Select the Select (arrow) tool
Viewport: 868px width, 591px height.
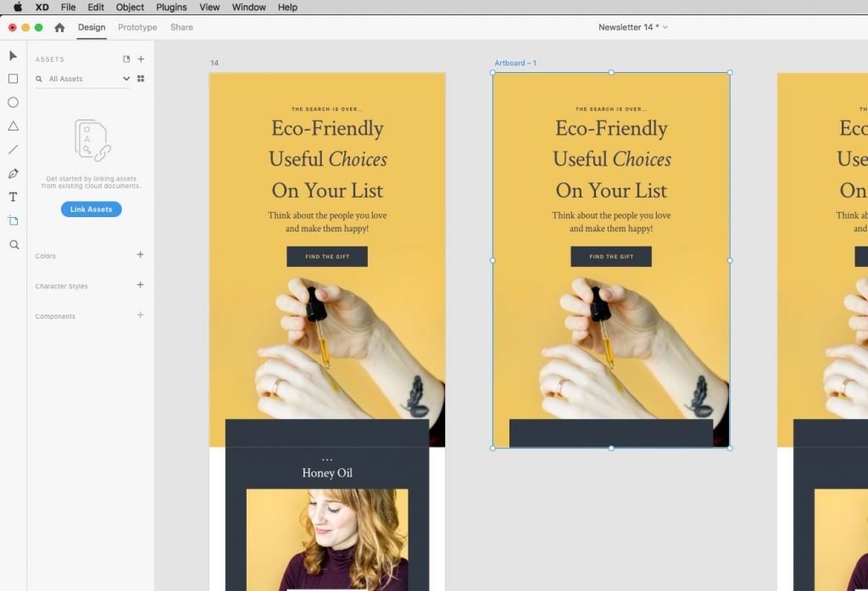13,56
